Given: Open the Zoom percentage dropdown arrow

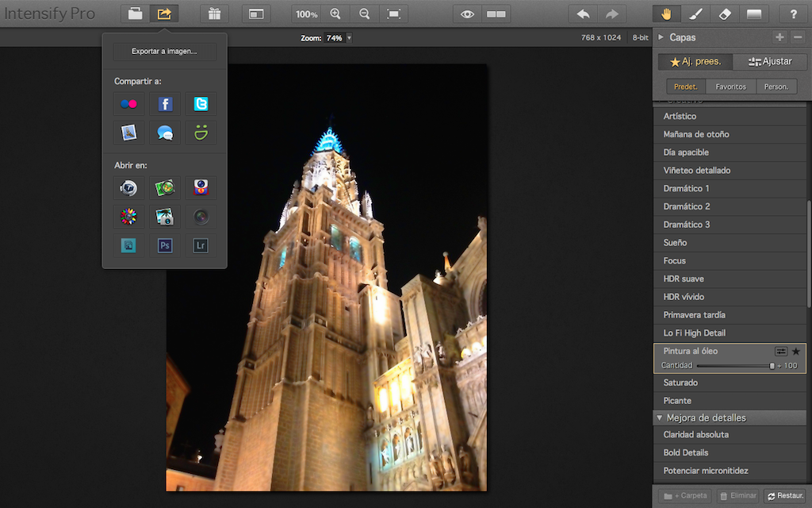Looking at the screenshot, I should (349, 38).
